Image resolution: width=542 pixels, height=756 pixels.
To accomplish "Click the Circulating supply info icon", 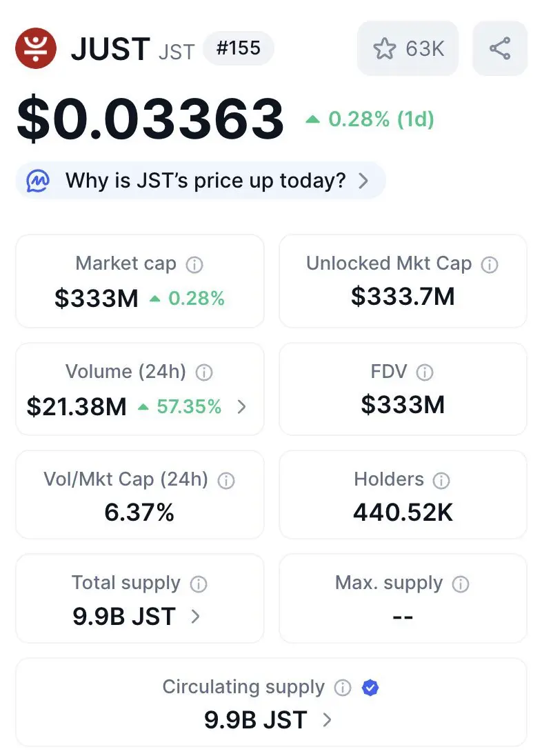I will (x=343, y=688).
